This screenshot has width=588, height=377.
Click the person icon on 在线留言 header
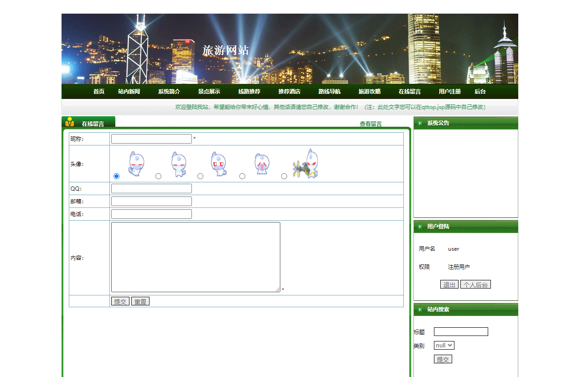[x=70, y=121]
